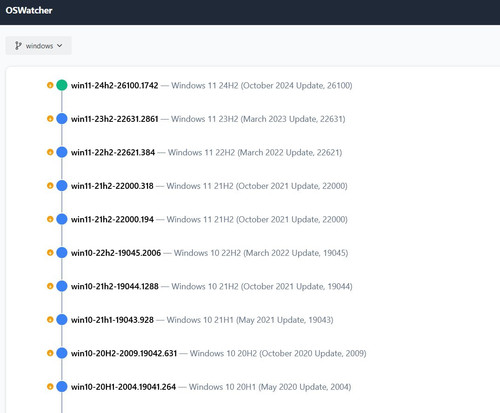Open build win10-20H1-2004.19041.264
The width and height of the screenshot is (500, 413).
pos(123,387)
